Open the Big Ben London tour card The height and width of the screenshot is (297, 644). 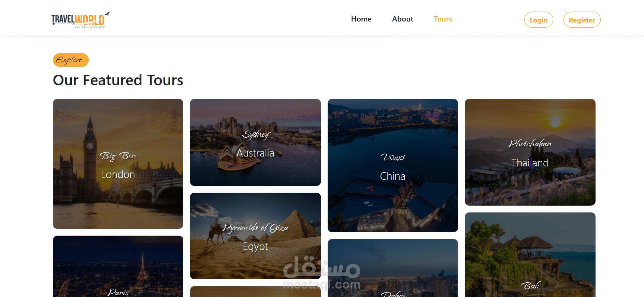point(118,164)
